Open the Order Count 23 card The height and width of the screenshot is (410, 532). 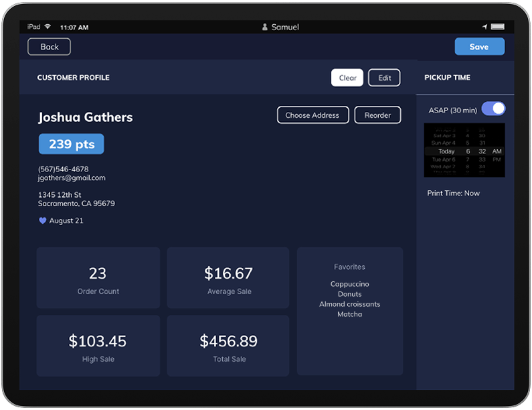click(x=98, y=278)
